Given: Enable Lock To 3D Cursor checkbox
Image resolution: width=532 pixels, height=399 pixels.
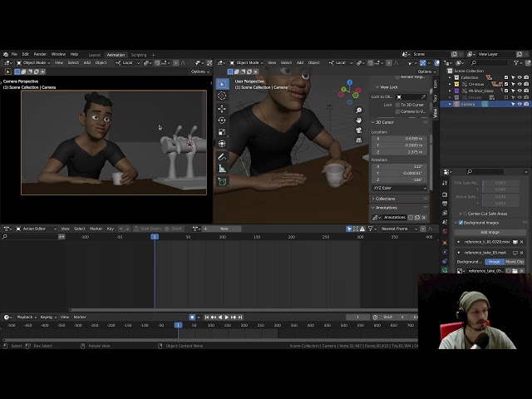Looking at the screenshot, I should 397,105.
